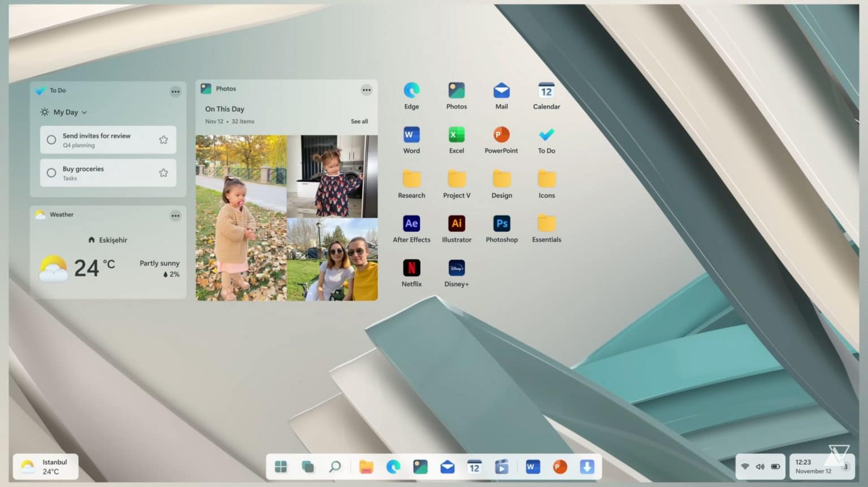Check off the Buy groceries task

pyautogui.click(x=51, y=172)
